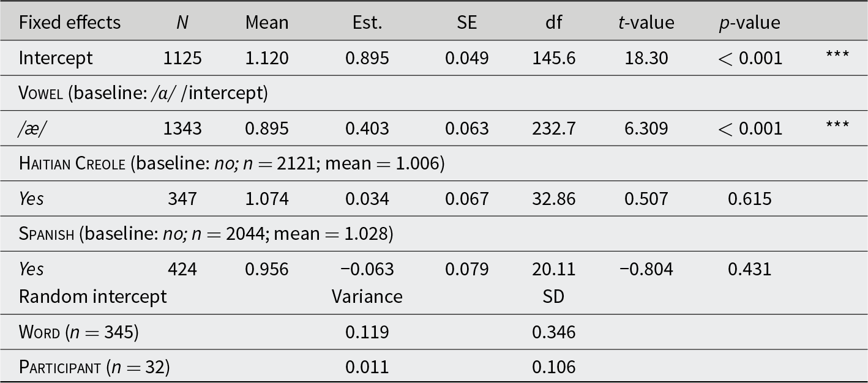This screenshot has width=868, height=383.
Task: Select the Spanish t-value −0.804
Action: [x=646, y=269]
